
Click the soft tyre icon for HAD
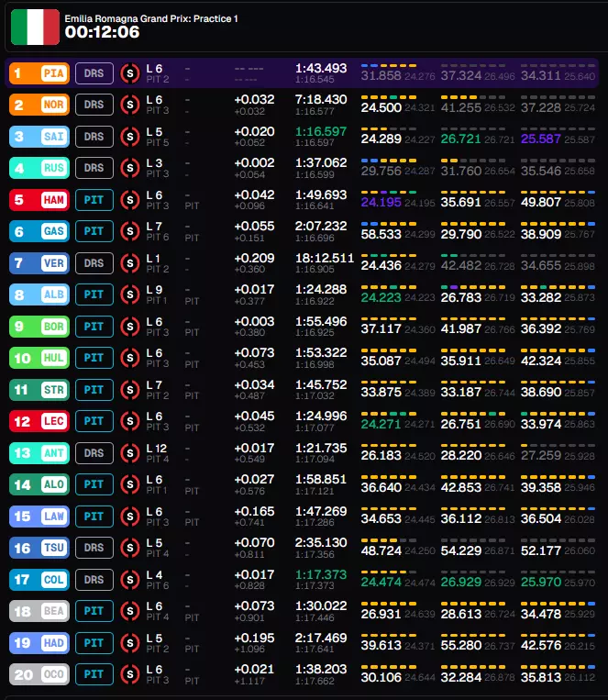130,643
